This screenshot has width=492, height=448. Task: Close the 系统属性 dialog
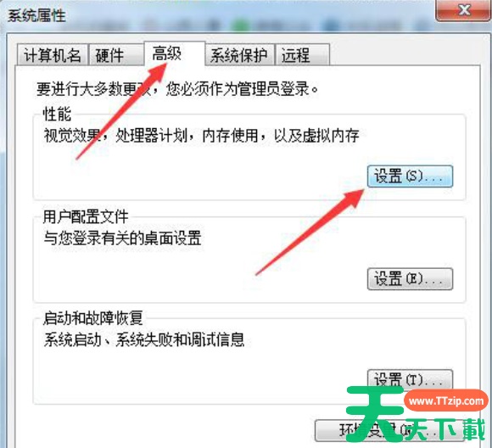463,10
